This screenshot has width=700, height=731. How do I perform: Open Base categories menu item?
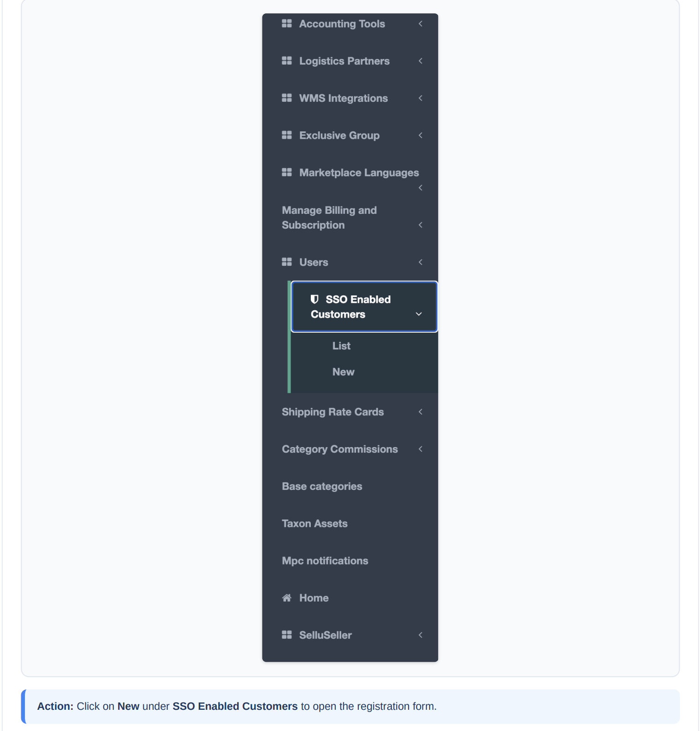click(322, 486)
